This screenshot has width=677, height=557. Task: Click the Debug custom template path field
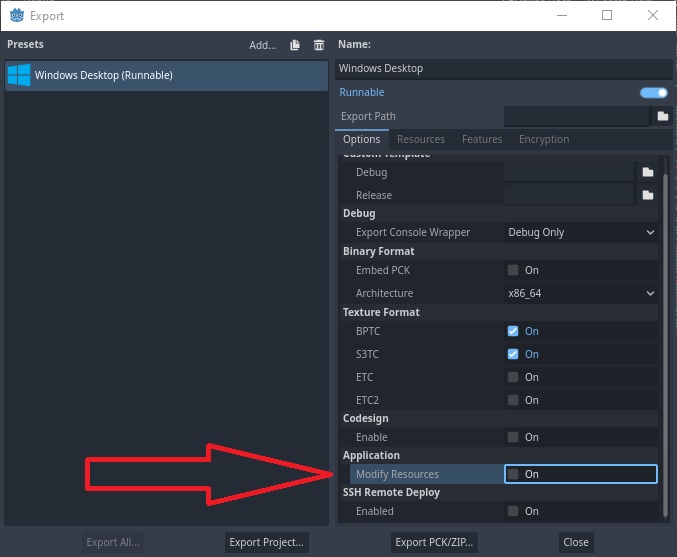[x=569, y=172]
